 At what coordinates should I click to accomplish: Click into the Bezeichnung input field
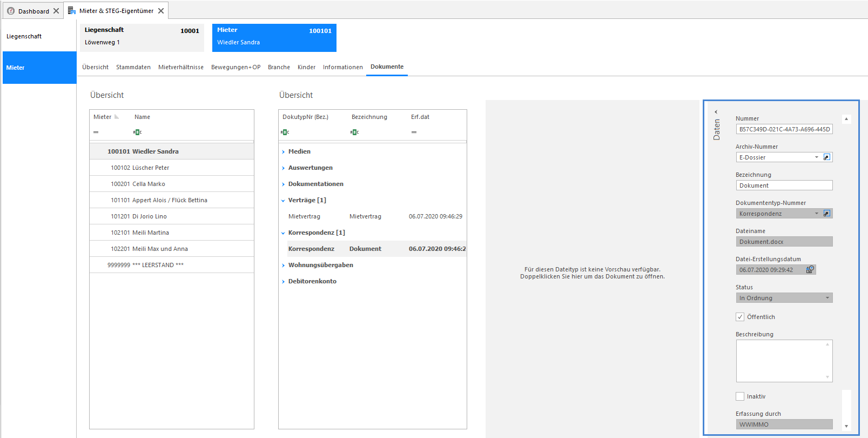(x=784, y=185)
